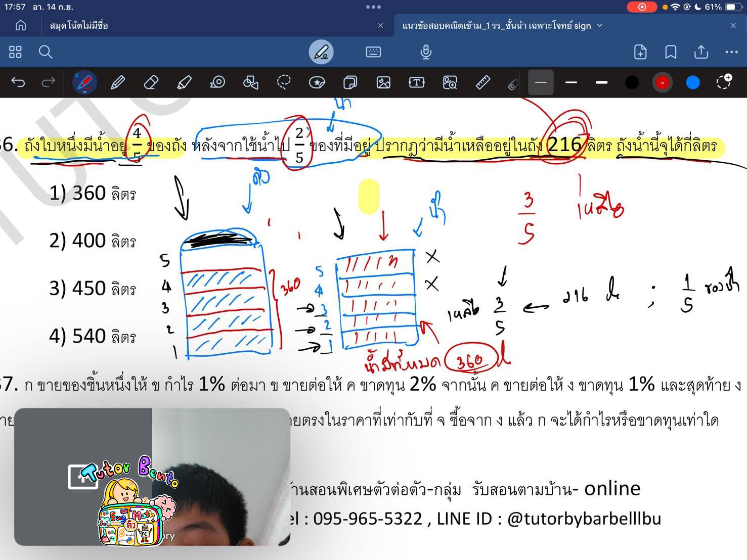The width and height of the screenshot is (747, 560).
Task: Open the red color swatch options
Action: (662, 82)
